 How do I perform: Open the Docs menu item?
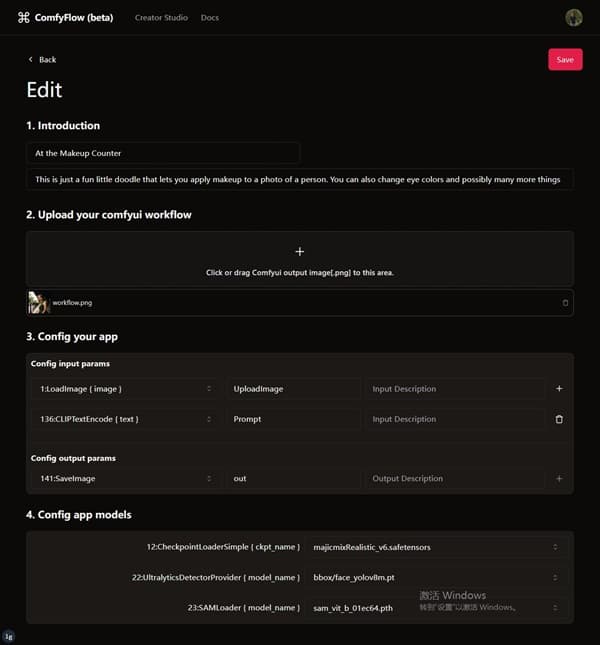click(x=210, y=18)
